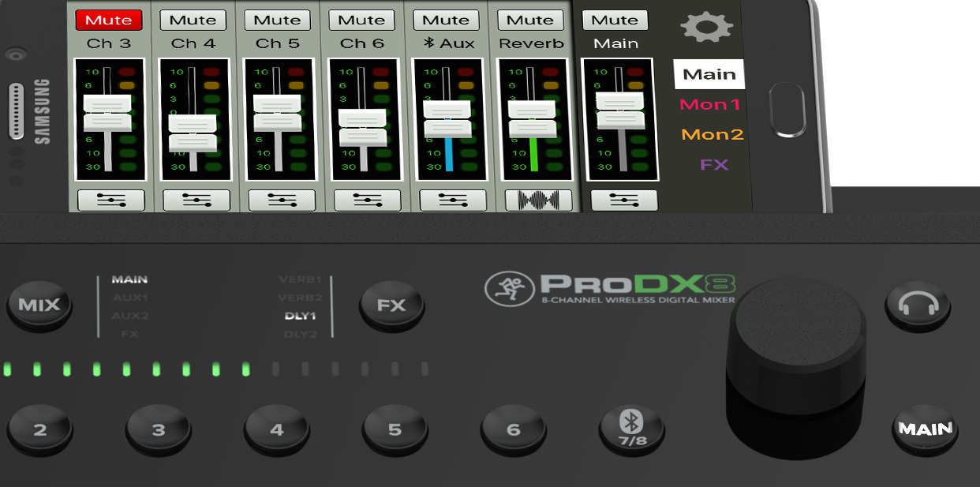Open the EQ settings icon under Ch 4
Screen dimensions: 980x487
(x=196, y=200)
